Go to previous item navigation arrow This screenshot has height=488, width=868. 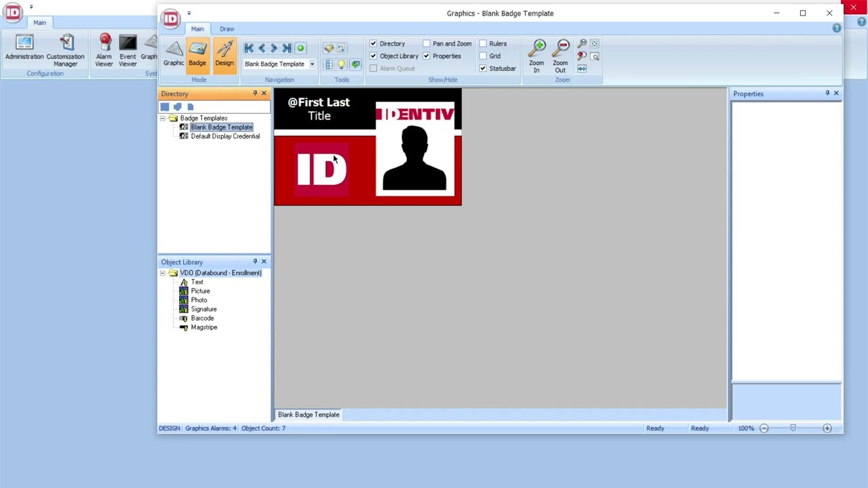[x=262, y=48]
